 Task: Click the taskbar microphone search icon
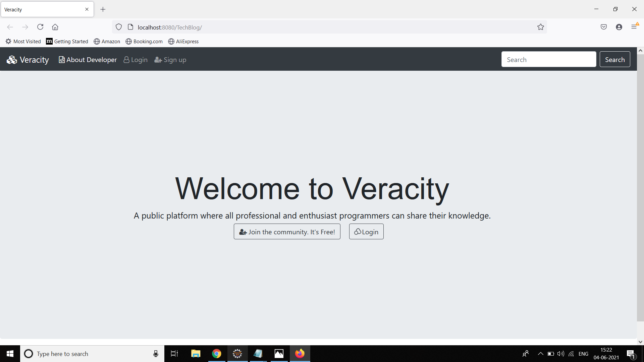click(156, 354)
